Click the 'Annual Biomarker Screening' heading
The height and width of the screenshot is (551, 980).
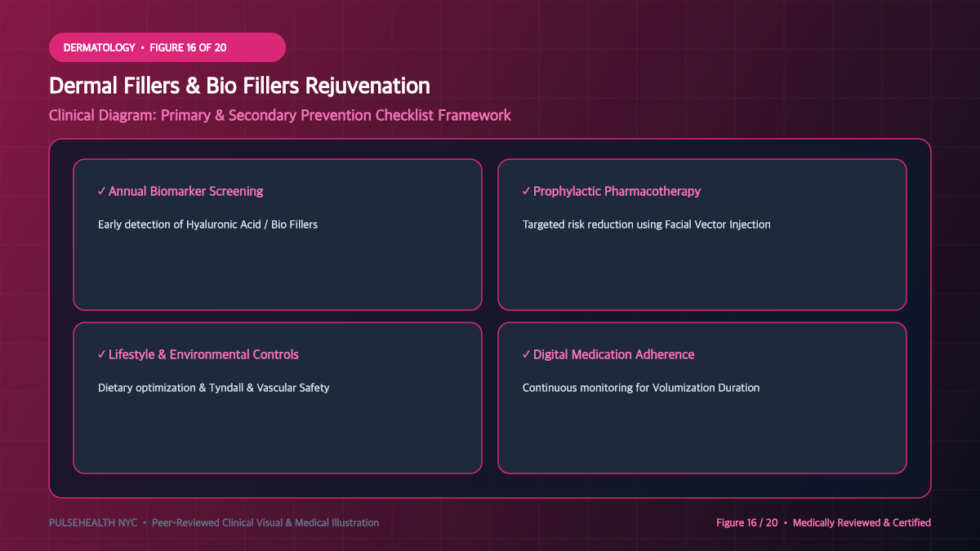pos(180,191)
